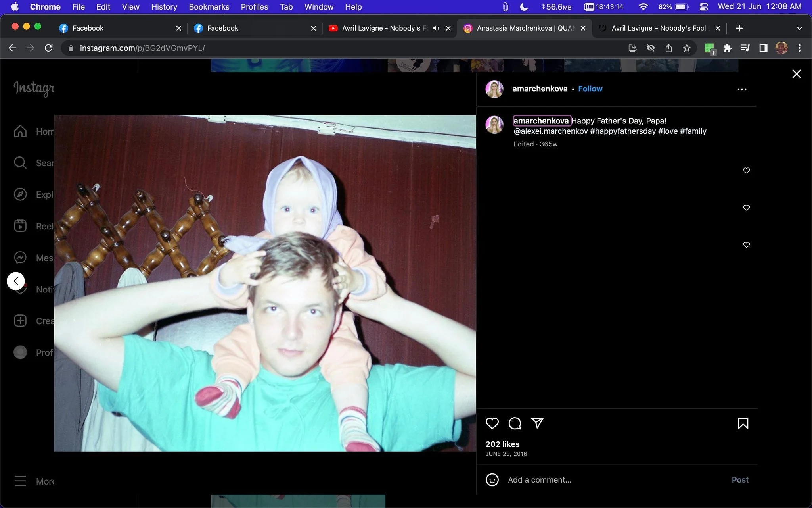
Task: Open the Bookmarks menu
Action: (209, 7)
